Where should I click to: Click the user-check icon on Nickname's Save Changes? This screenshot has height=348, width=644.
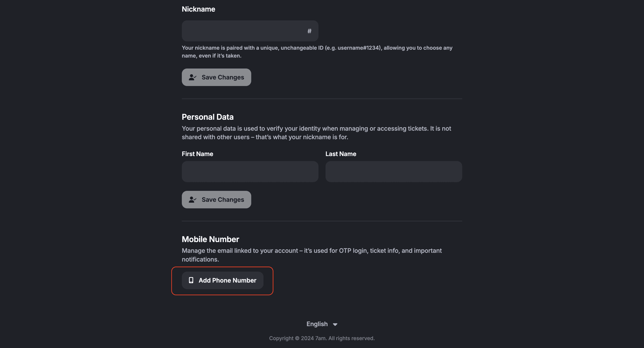pyautogui.click(x=192, y=77)
